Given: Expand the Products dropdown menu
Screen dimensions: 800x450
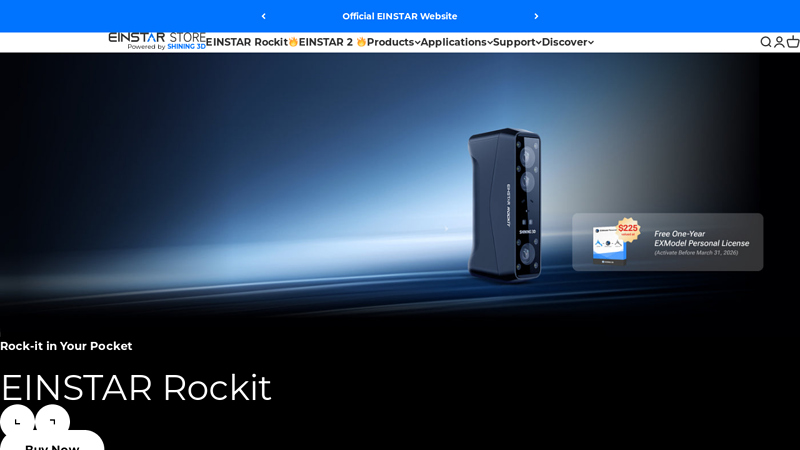Looking at the screenshot, I should pos(393,42).
